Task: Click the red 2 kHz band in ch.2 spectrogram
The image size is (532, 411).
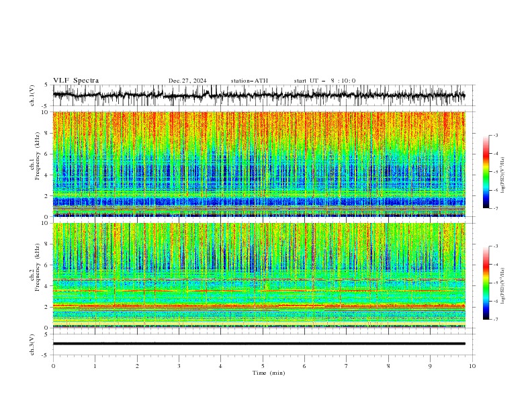Action: 259,306
